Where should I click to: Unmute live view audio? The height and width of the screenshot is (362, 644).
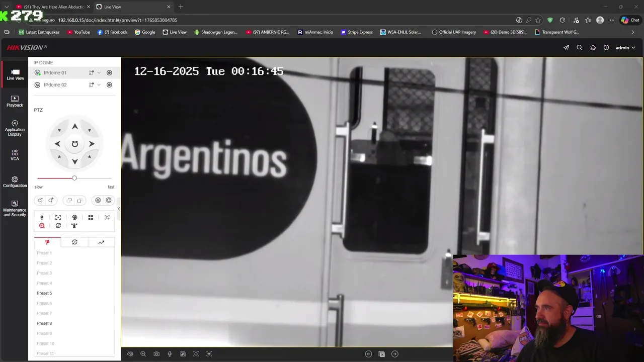130,354
